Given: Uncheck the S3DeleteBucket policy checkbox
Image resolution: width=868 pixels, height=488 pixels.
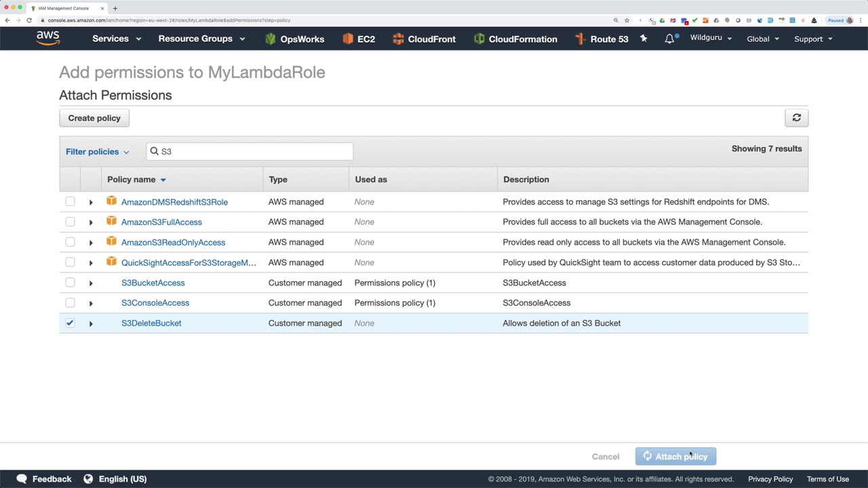Looking at the screenshot, I should coord(70,323).
